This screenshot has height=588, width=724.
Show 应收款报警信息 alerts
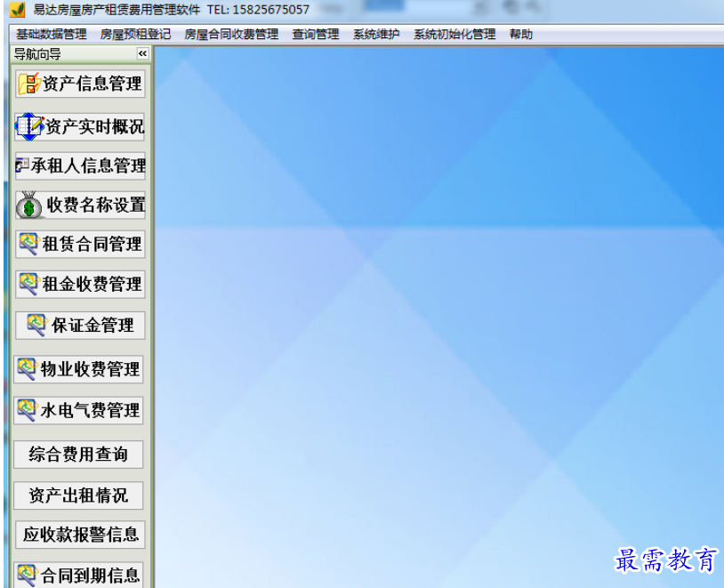80,535
